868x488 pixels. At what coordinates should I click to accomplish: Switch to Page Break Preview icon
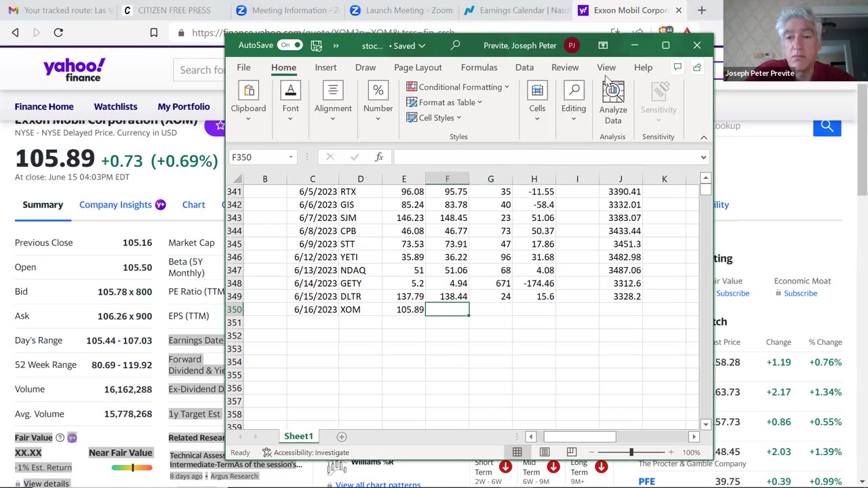pos(572,453)
